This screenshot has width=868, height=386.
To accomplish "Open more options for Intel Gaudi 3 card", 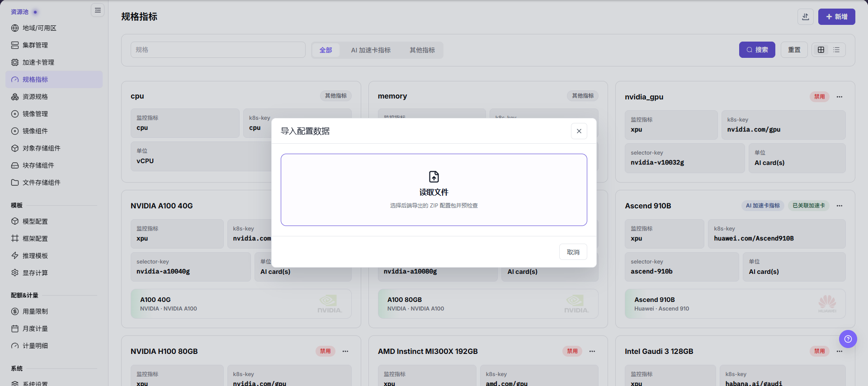I will pos(840,351).
